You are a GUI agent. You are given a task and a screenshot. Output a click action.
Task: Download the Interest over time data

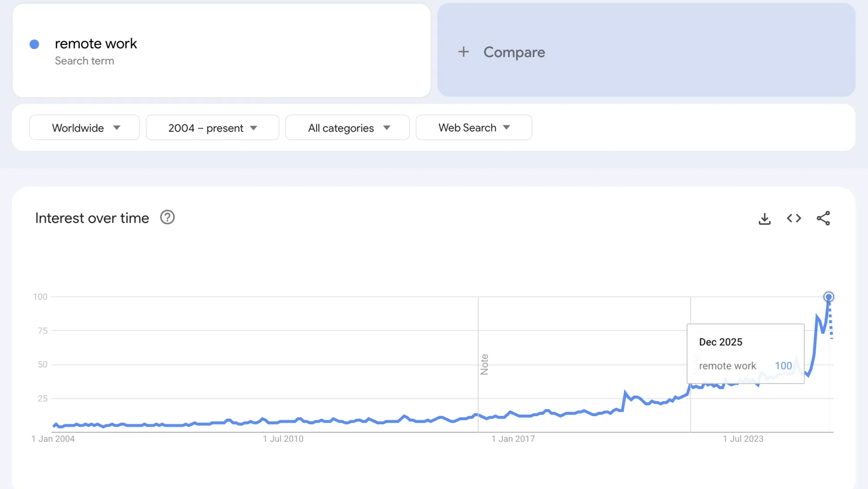pos(765,219)
